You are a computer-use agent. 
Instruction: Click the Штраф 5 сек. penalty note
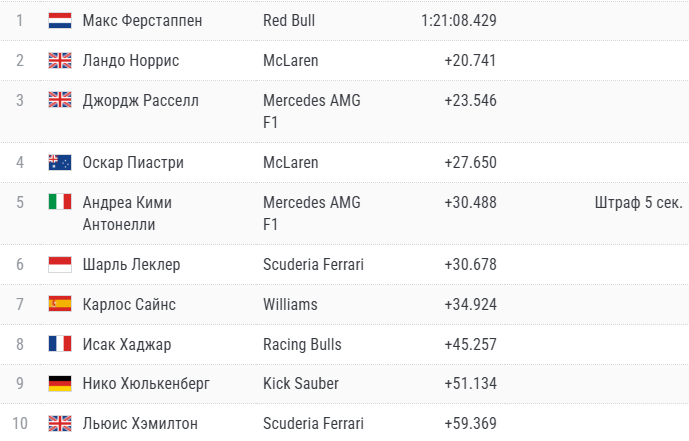pyautogui.click(x=638, y=202)
